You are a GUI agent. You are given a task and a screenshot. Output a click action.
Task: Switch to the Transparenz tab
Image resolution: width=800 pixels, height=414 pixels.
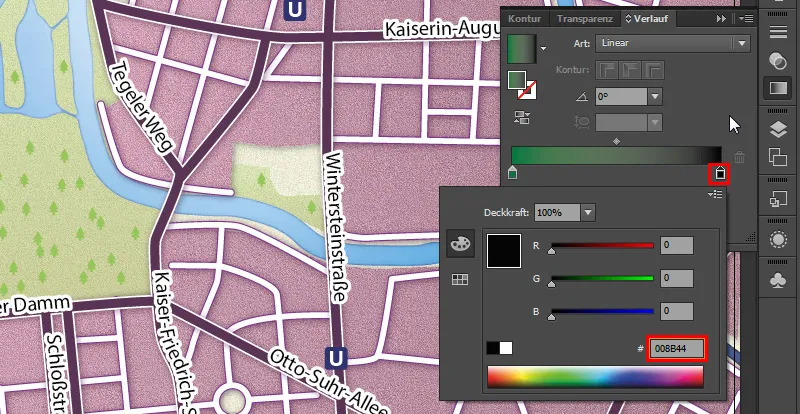point(584,19)
